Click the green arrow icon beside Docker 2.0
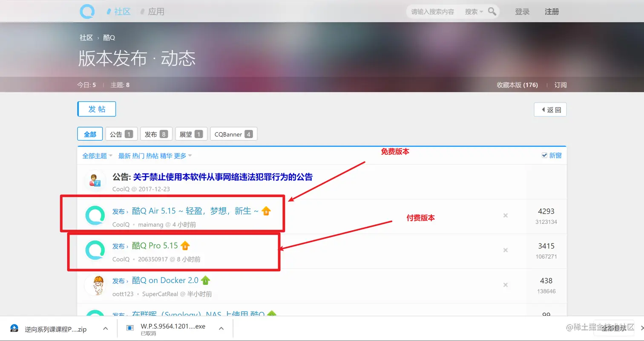Image resolution: width=644 pixels, height=341 pixels. coord(205,280)
